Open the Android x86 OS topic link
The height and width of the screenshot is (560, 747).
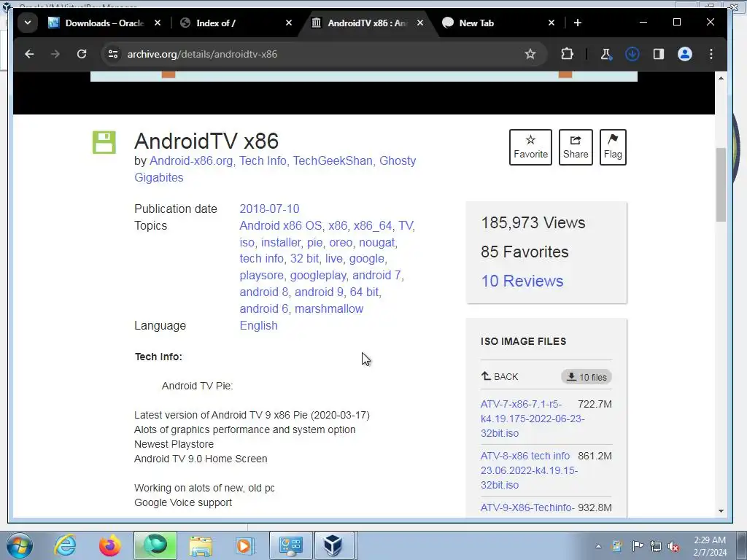point(281,226)
